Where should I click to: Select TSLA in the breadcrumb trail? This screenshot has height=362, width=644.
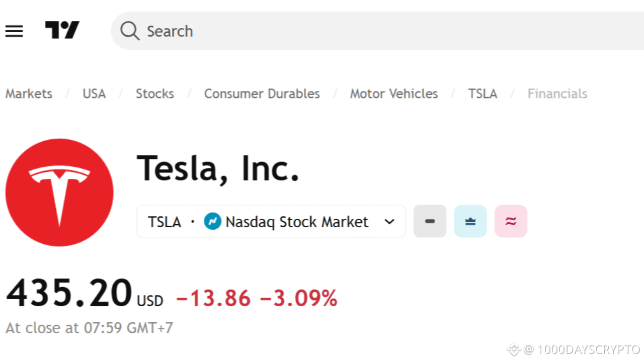(x=482, y=94)
